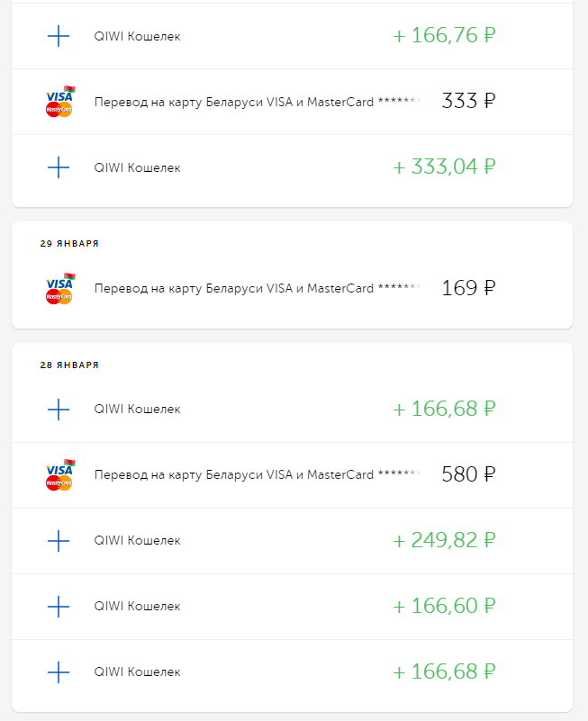Open the 29 января card transfer description
Viewport: 588px width, 721px height.
click(x=257, y=289)
